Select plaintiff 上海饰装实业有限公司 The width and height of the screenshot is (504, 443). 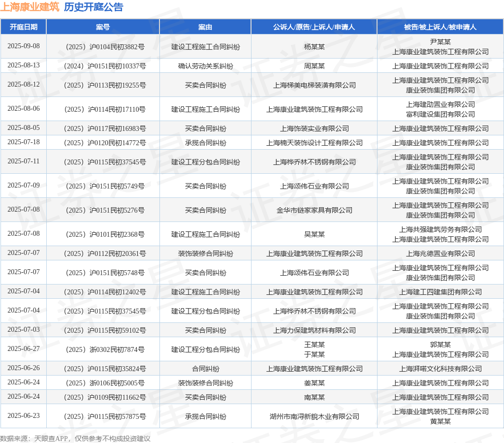point(315,128)
